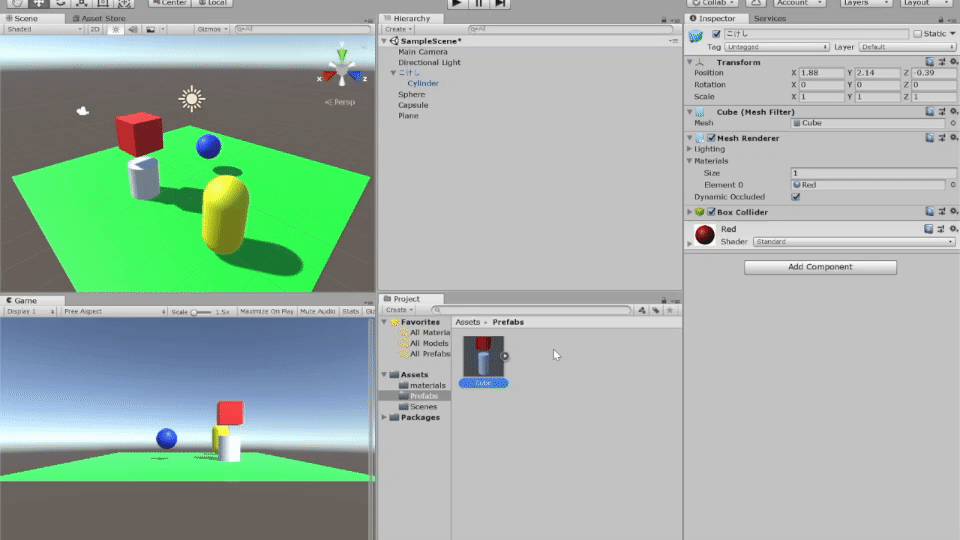Toggle scene lighting with the sun icon
This screenshot has height=540, width=960.
click(x=116, y=29)
